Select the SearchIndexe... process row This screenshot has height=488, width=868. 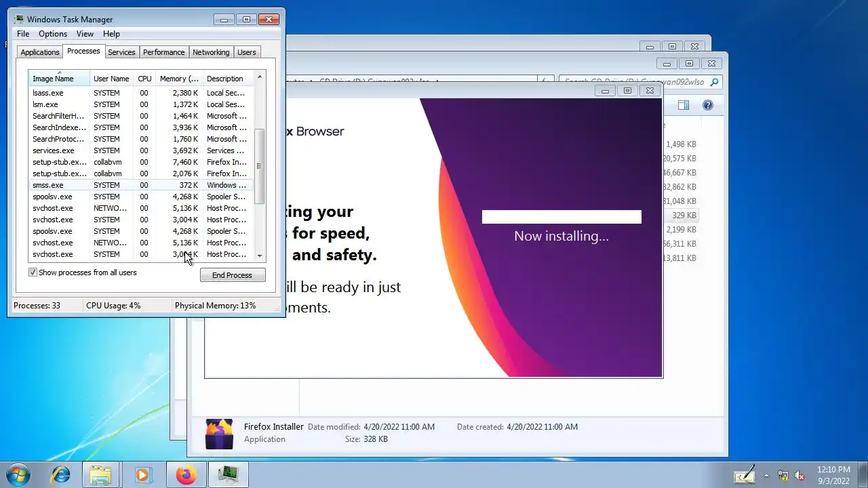coord(141,127)
